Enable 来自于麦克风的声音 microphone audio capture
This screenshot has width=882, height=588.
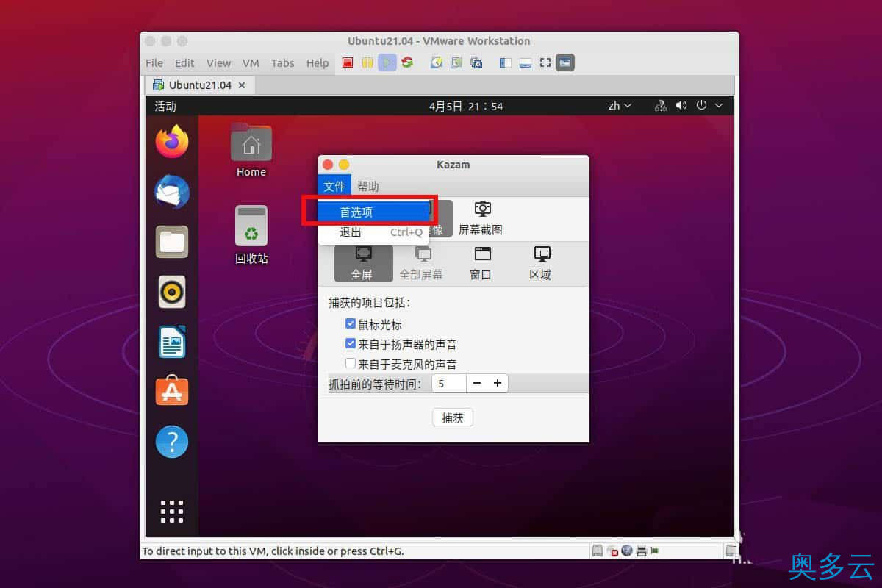[x=351, y=362]
